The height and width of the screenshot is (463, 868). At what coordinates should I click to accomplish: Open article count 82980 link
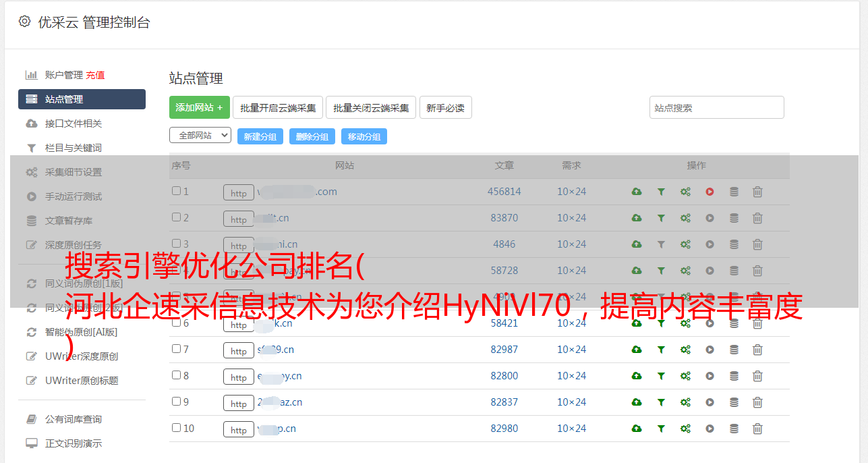(504, 429)
